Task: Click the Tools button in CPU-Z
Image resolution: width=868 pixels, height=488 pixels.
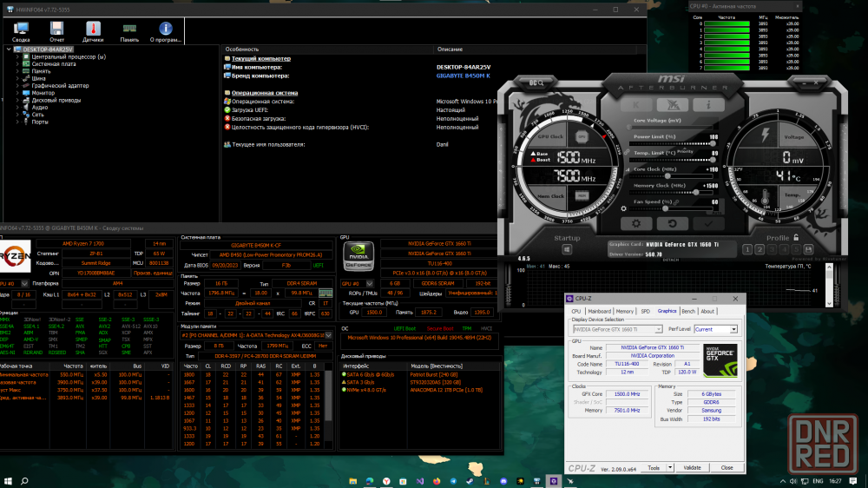Action: (654, 468)
